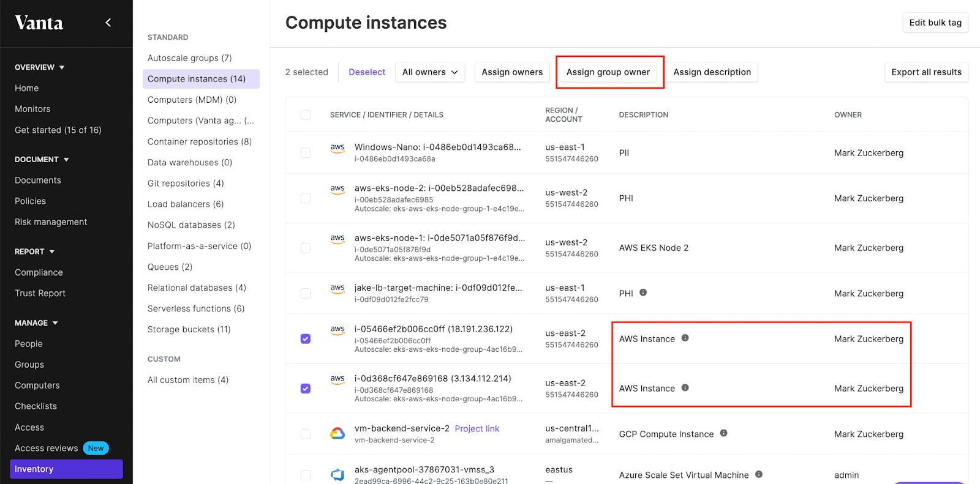This screenshot has height=484, width=980.
Task: Click AWS icon in i-05466ef2b006cc0ff row
Action: pyautogui.click(x=337, y=330)
